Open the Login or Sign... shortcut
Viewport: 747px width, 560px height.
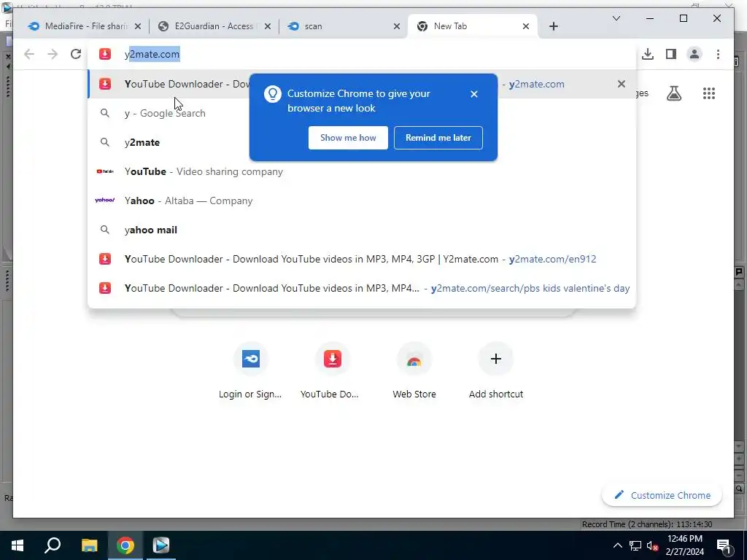251,370
